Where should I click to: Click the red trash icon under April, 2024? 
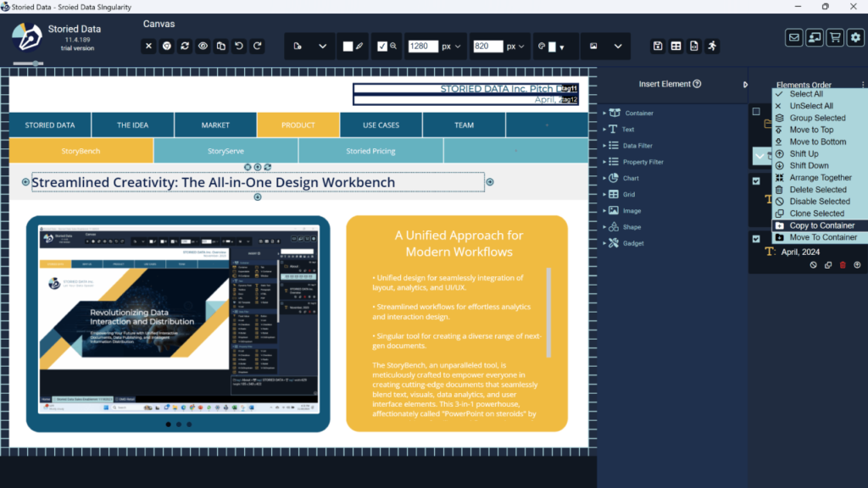coord(843,265)
